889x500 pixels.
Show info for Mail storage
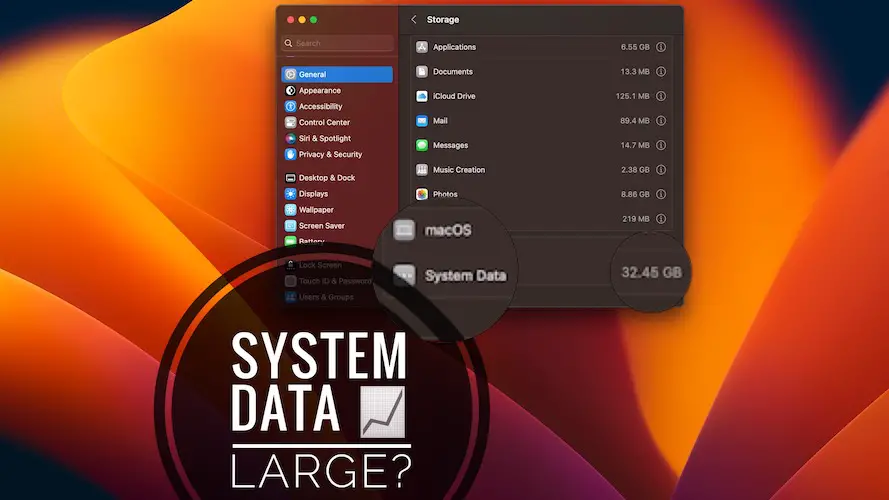[661, 121]
